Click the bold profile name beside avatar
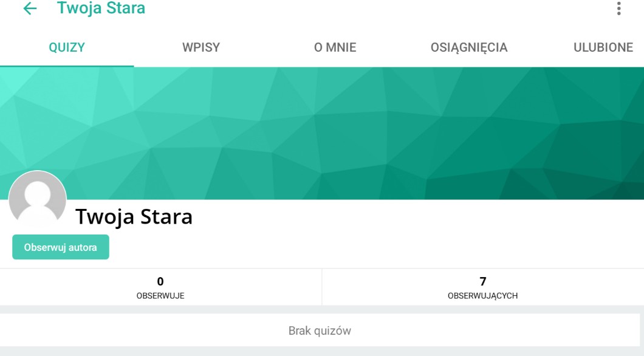Screen dimensions: 644x356 click(134, 217)
